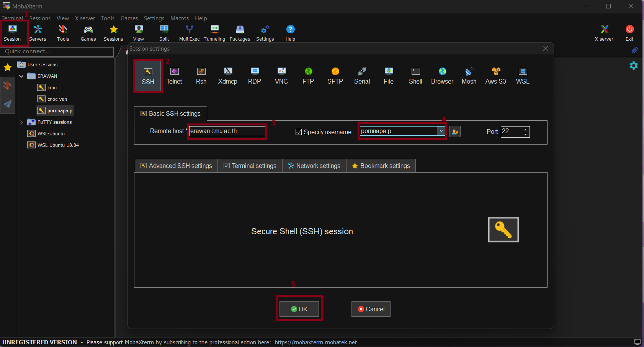644x347 pixels.
Task: Switch to Advanced SSH settings tab
Action: (177, 166)
